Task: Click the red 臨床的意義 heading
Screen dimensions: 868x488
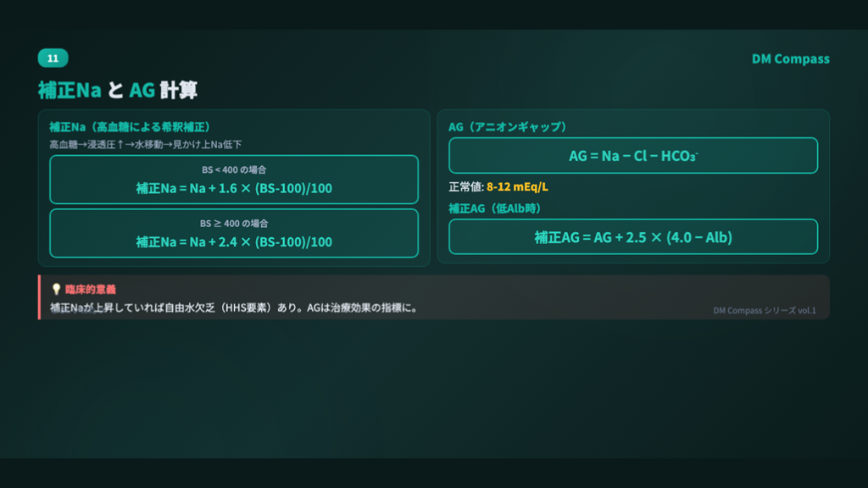Action: coord(90,290)
